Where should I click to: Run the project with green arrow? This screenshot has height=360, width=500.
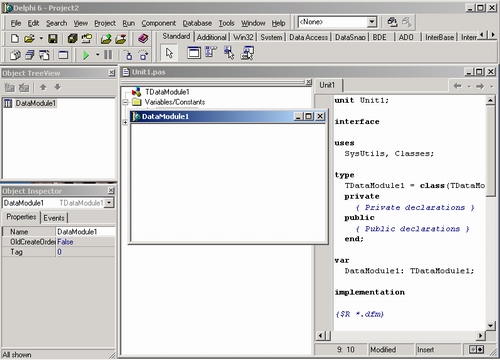(86, 55)
